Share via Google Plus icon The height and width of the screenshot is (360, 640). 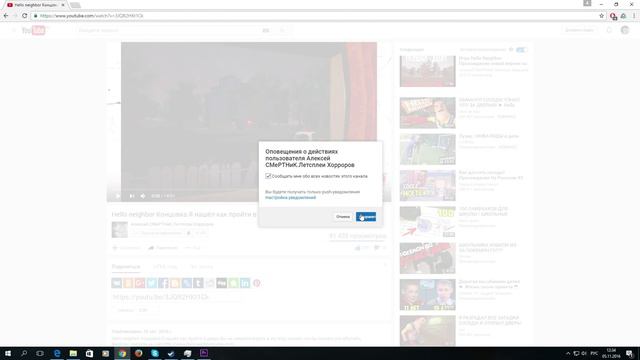(x=140, y=283)
